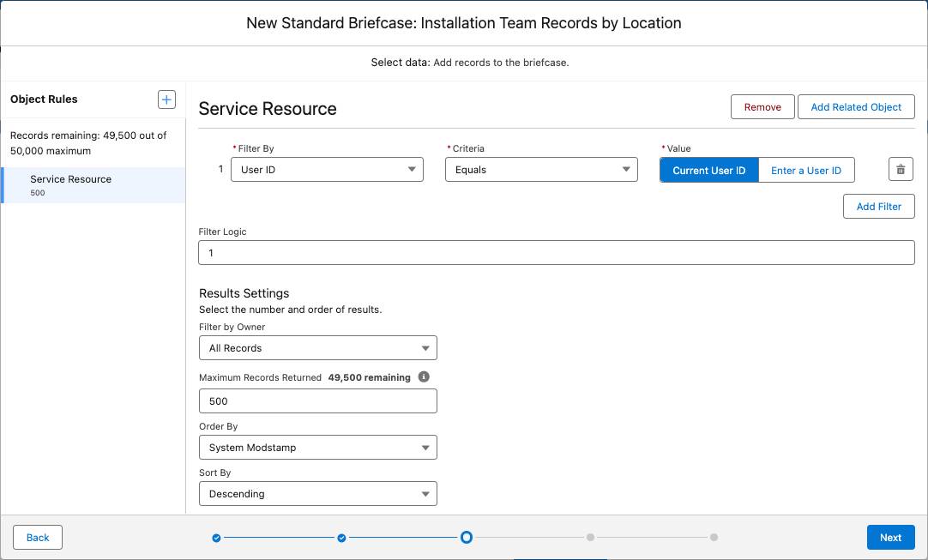Screen dimensions: 928x560
Task: Select the active step circle in the progress bar
Action: coord(467,537)
